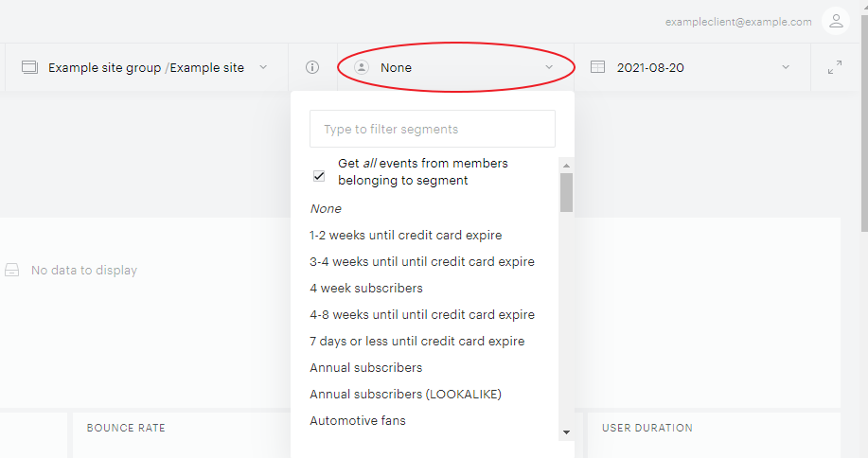Click the segment person icon beside None
868x458 pixels.
[362, 67]
